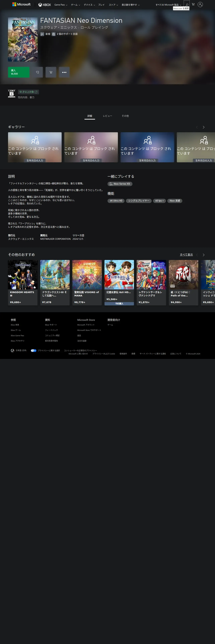This screenshot has height=644, width=215.
Task: Click the supported languages globe icon
Action: (54, 34)
